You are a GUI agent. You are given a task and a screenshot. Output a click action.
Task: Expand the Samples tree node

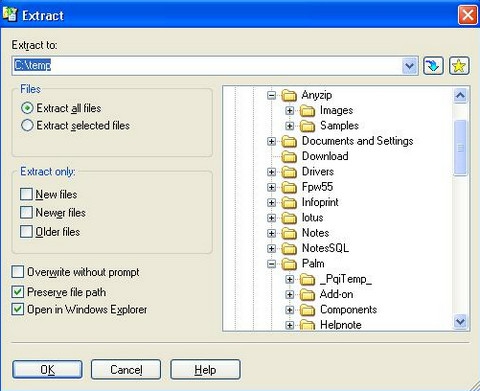click(290, 126)
